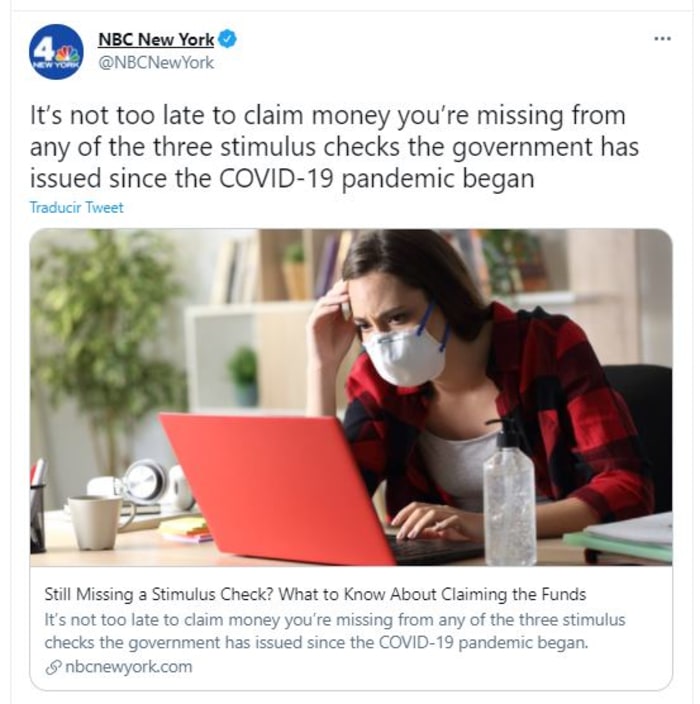This screenshot has height=704, width=700.
Task: Click headline Still Missing a Stimulus Check
Action: [x=315, y=594]
